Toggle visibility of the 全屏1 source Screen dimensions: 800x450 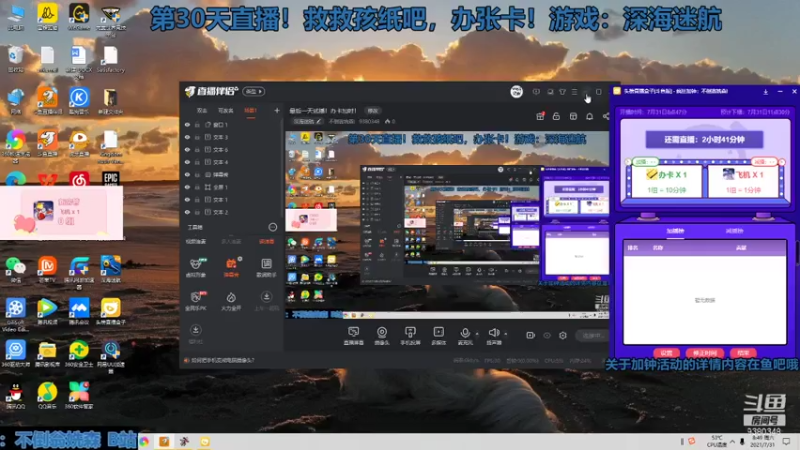tap(187, 187)
